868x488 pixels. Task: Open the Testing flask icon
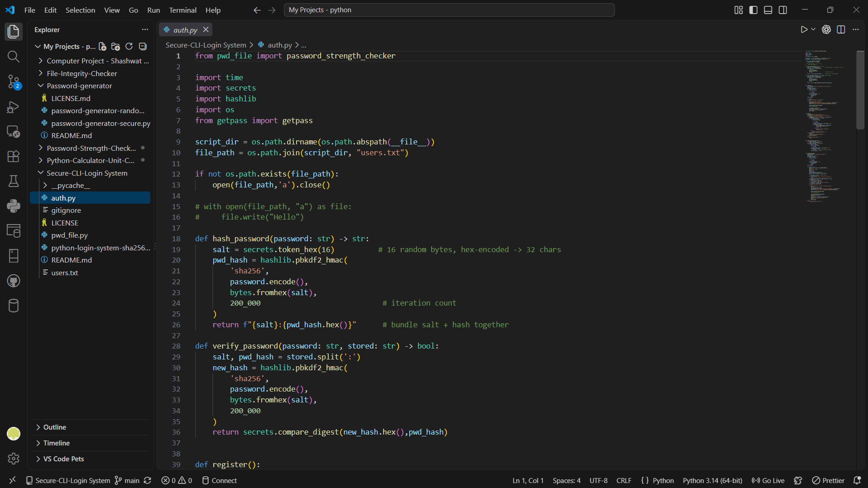[x=14, y=181]
